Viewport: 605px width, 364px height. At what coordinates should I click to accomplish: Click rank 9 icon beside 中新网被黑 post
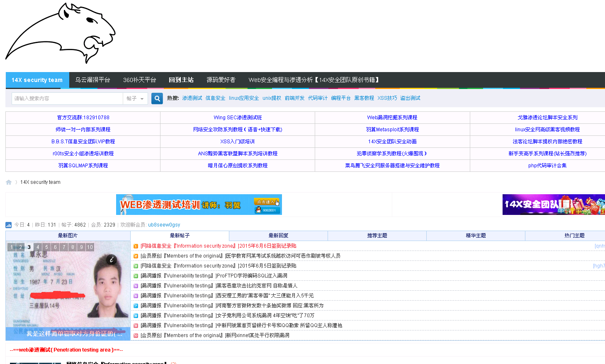tap(136, 325)
